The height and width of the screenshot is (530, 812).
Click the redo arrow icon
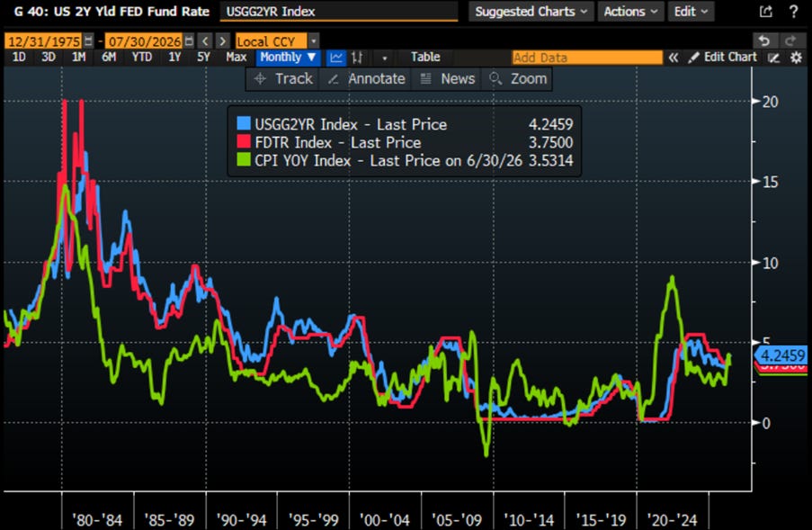[x=790, y=40]
